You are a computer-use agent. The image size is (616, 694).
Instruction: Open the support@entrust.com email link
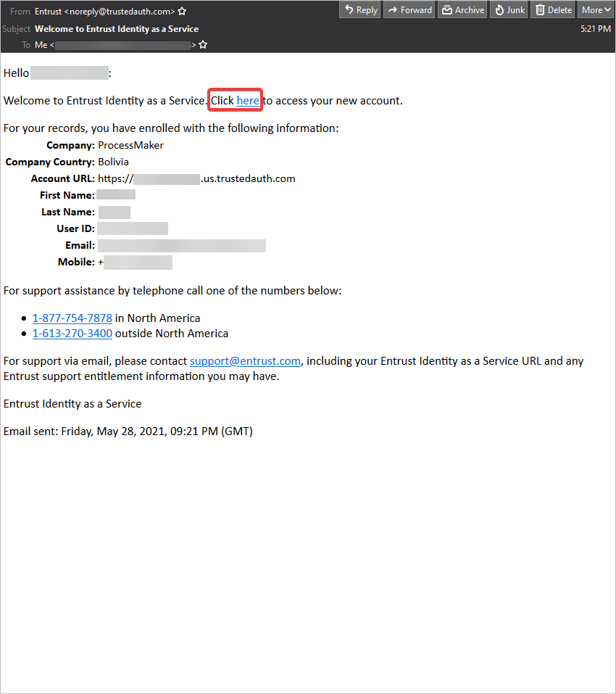[245, 361]
